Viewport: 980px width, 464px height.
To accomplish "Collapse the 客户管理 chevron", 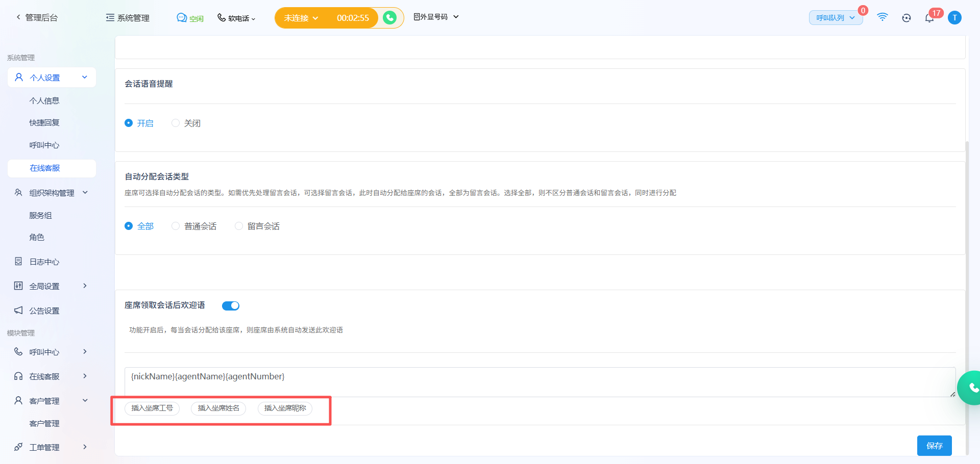I will [85, 401].
